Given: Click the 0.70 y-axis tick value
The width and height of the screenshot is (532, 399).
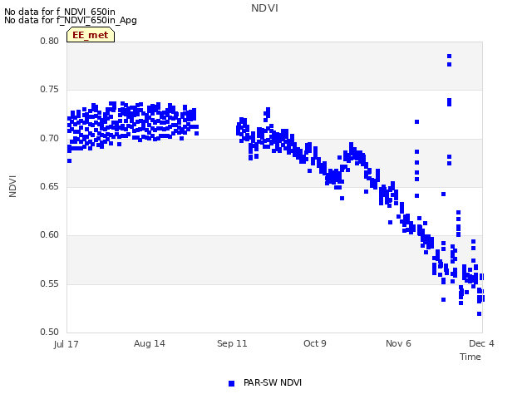Looking at the screenshot, I should [50, 139].
